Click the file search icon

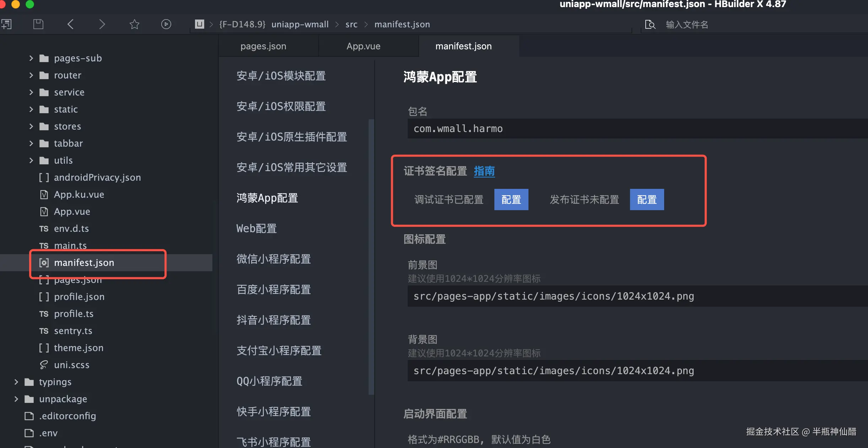[650, 24]
